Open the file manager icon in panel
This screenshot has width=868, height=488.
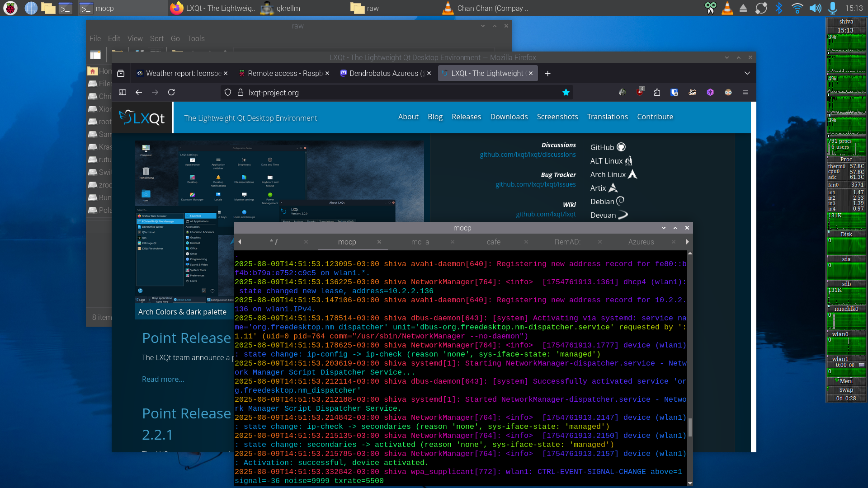point(48,8)
